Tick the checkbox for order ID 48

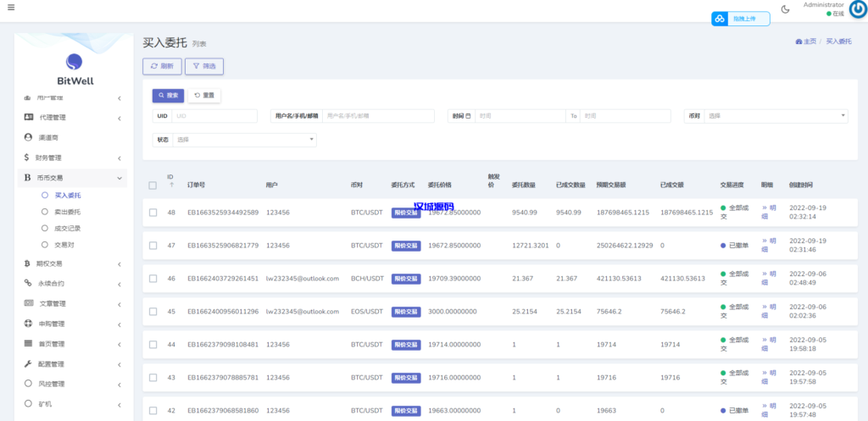tap(153, 213)
